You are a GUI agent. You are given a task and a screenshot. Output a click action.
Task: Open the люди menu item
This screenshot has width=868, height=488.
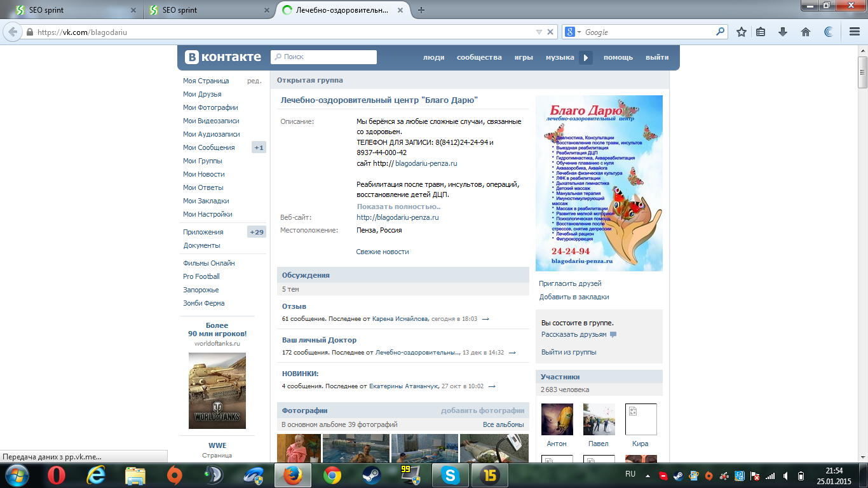434,57
